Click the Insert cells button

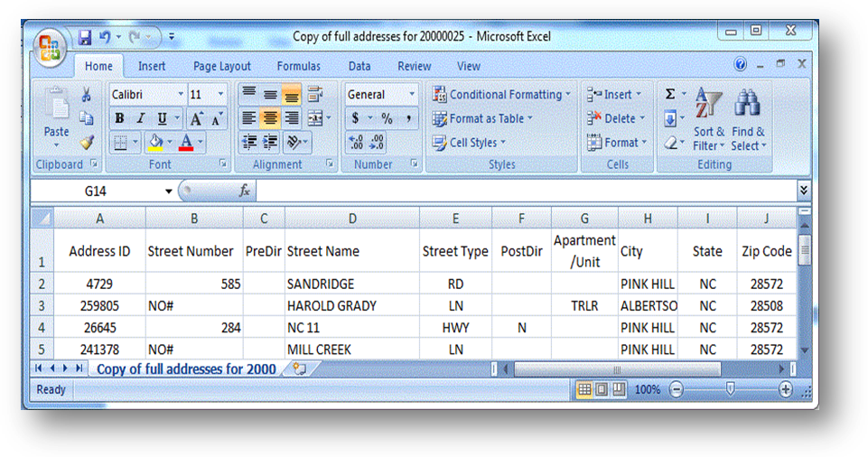614,95
